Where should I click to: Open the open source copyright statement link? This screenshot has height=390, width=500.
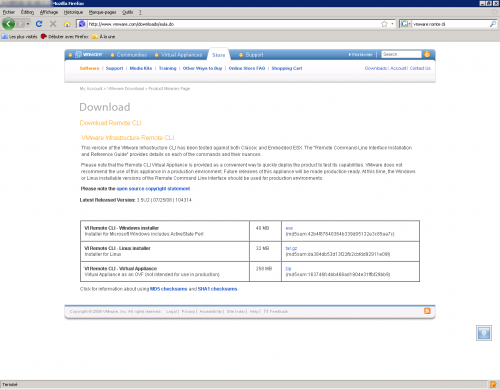(153, 189)
